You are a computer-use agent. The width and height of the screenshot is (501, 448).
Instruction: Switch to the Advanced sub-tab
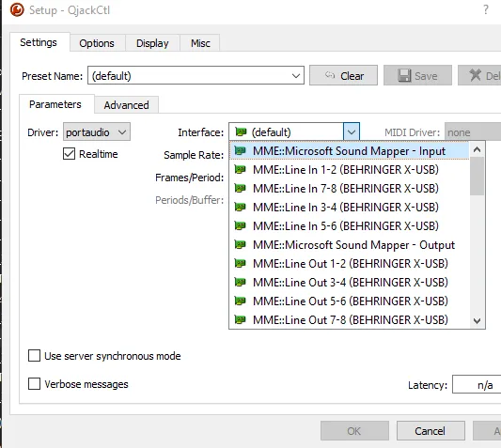tap(126, 105)
